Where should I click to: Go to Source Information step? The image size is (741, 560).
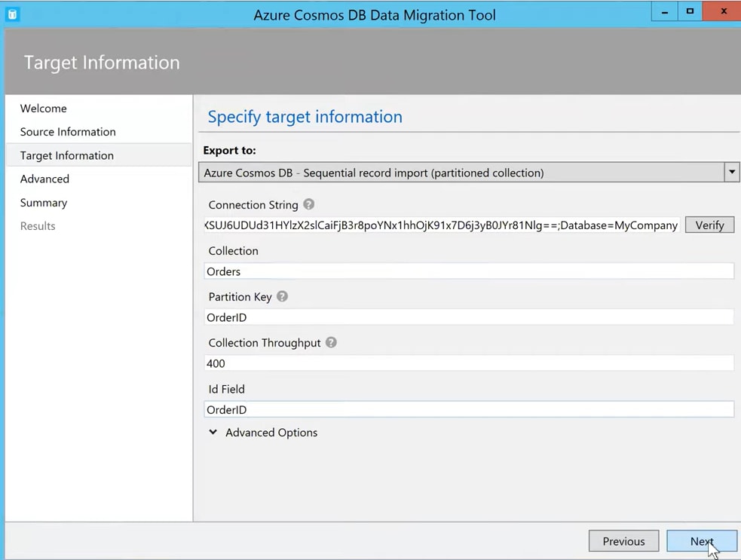(x=68, y=132)
